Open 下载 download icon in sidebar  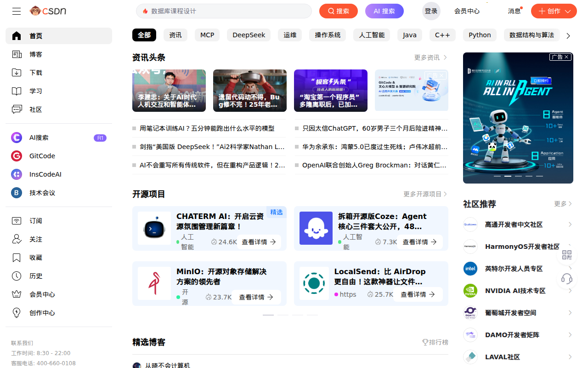pyautogui.click(x=17, y=73)
